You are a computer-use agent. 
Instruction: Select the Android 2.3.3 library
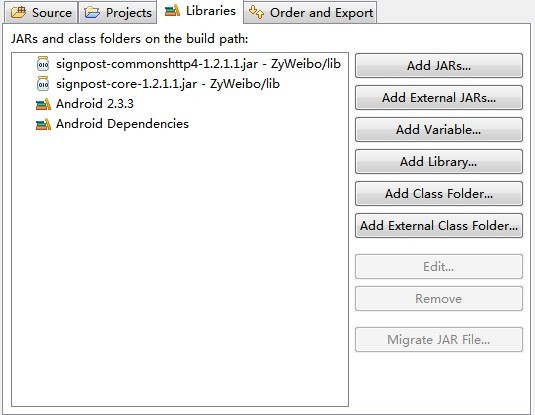95,104
